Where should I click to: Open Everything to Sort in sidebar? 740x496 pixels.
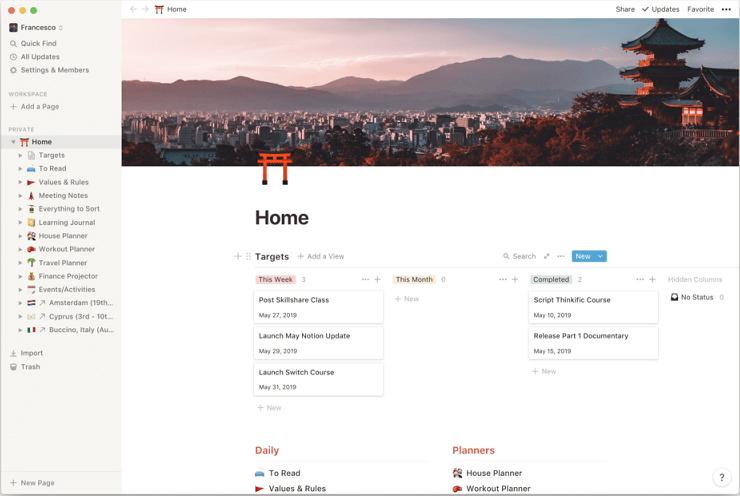69,209
